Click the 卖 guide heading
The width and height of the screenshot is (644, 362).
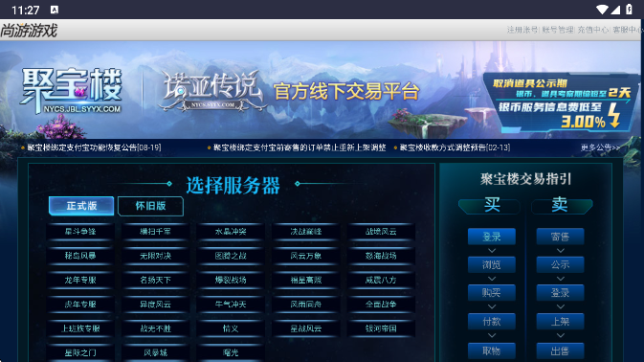tap(560, 205)
